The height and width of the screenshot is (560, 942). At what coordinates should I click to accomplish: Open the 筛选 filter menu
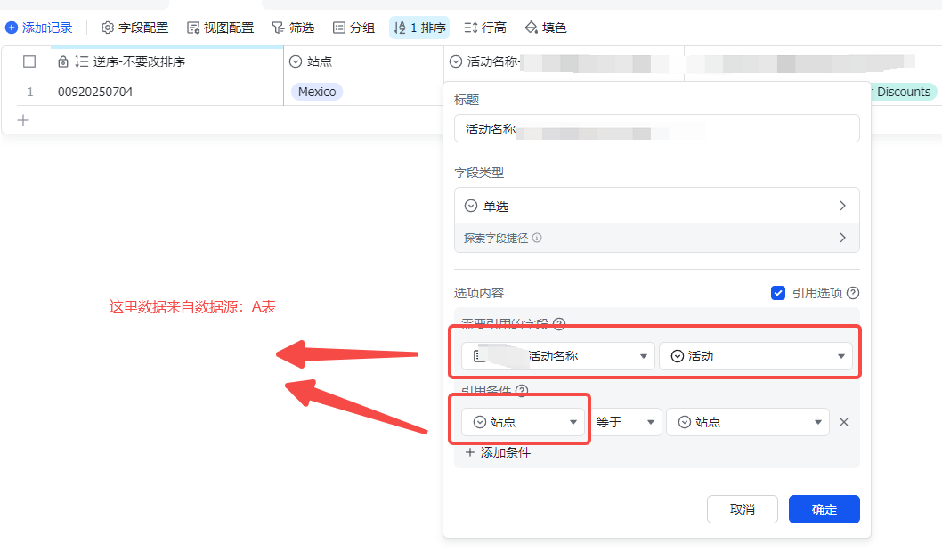tap(293, 28)
